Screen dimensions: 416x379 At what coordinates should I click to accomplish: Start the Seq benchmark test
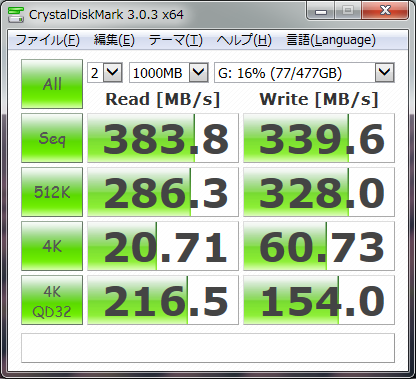[x=52, y=138]
